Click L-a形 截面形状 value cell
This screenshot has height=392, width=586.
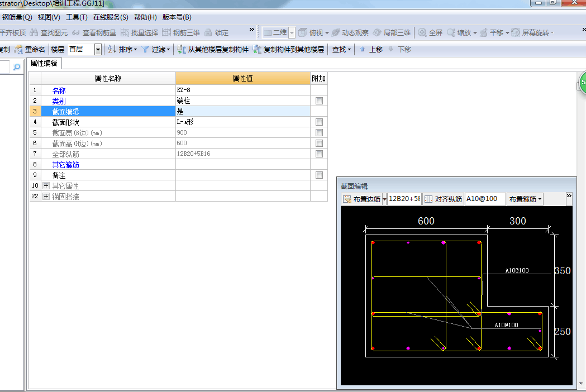coord(243,122)
